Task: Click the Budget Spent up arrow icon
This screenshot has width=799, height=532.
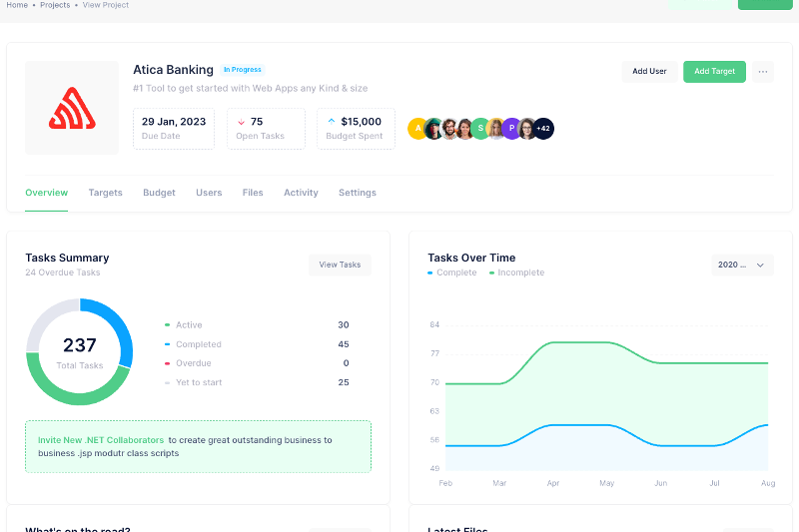Action: pyautogui.click(x=331, y=122)
